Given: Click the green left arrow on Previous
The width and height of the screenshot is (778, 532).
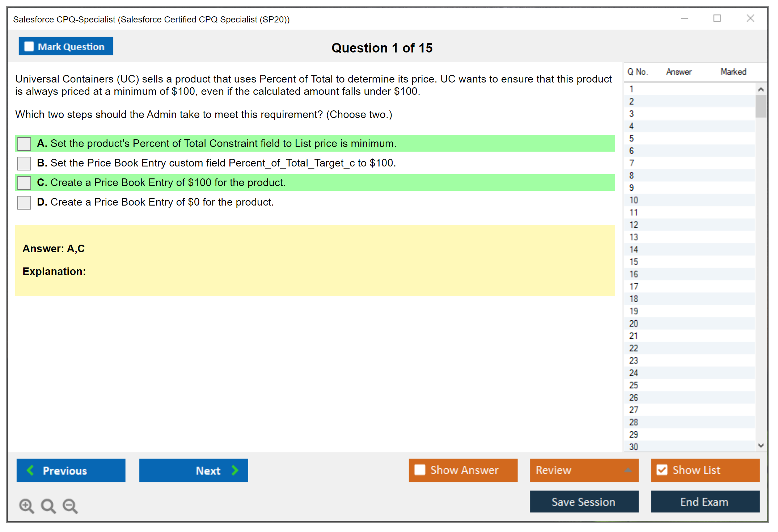Looking at the screenshot, I should pyautogui.click(x=30, y=470).
